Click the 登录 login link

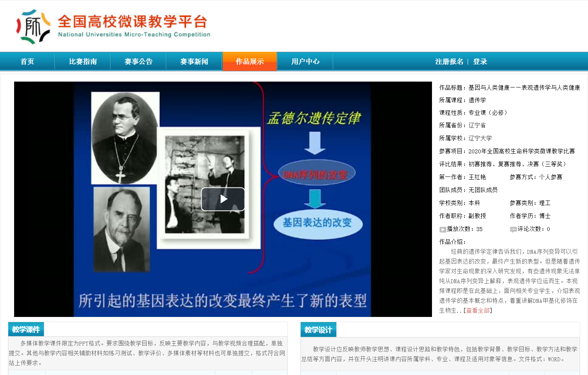pyautogui.click(x=480, y=62)
